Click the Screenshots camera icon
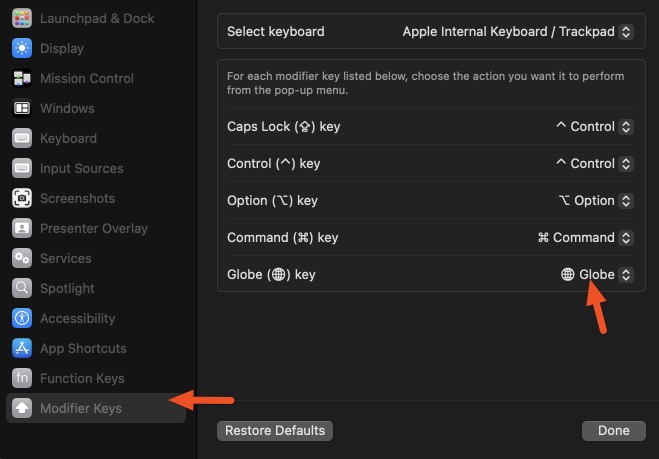 coord(22,198)
